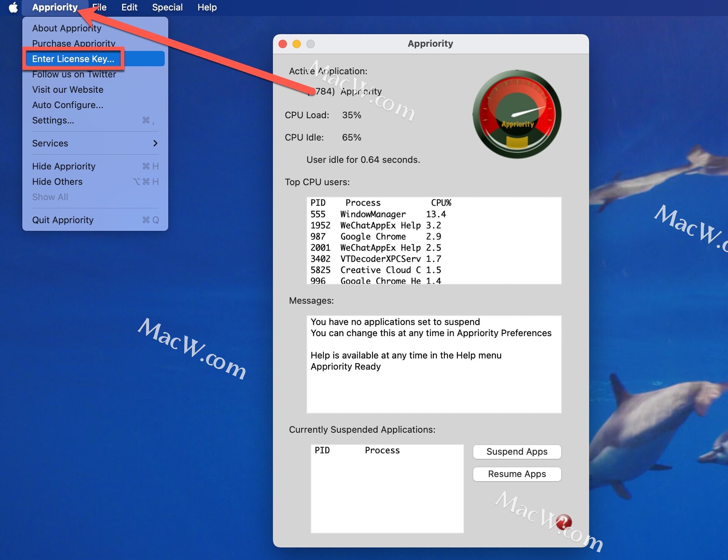This screenshot has width=728, height=560.
Task: Click the Process header in suspended list
Action: 382,450
